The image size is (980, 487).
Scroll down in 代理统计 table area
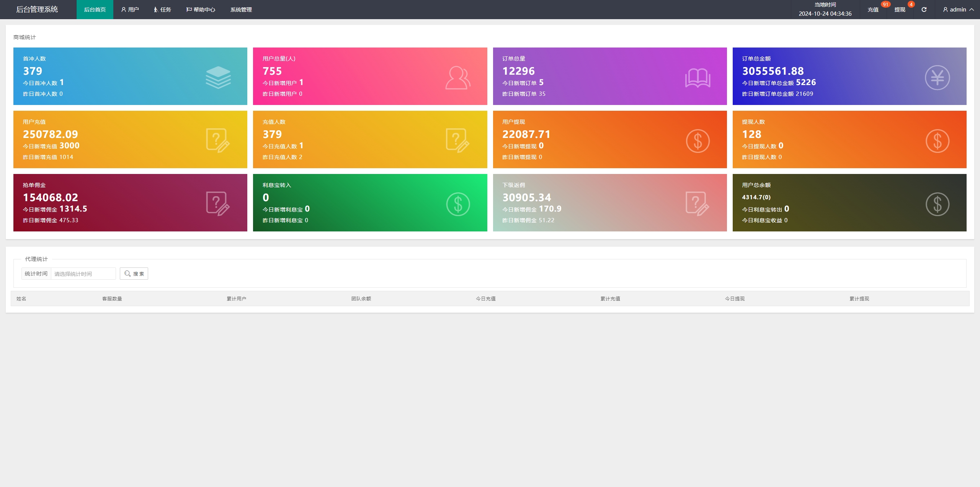pos(490,307)
